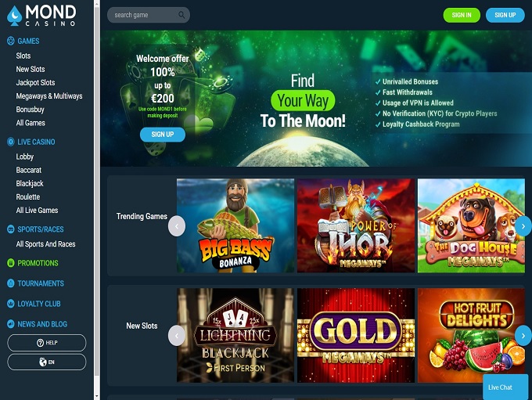Open the EN language selector
This screenshot has height=400, width=532.
pos(47,362)
